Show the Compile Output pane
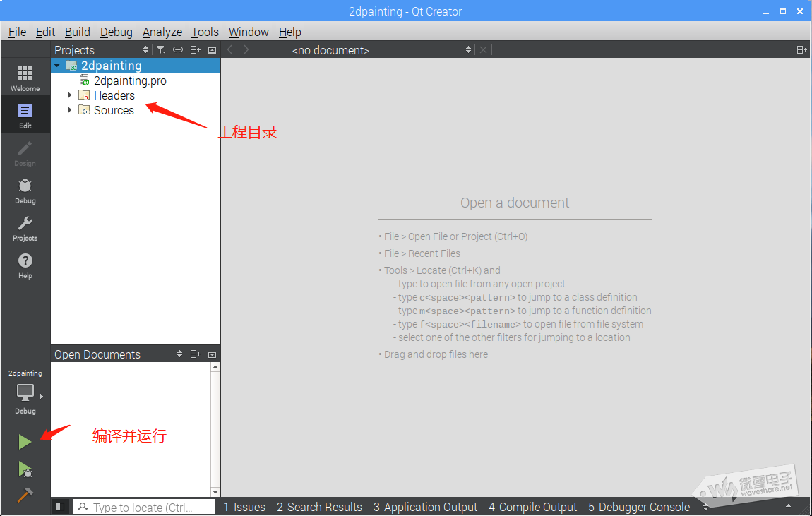The height and width of the screenshot is (516, 812). tap(532, 507)
